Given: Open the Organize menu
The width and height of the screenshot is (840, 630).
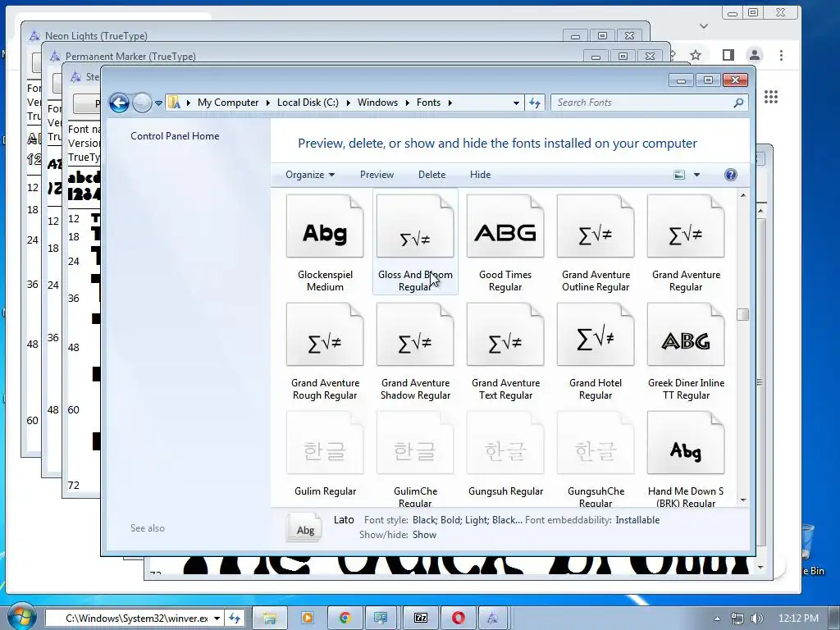Looking at the screenshot, I should pyautogui.click(x=309, y=175).
